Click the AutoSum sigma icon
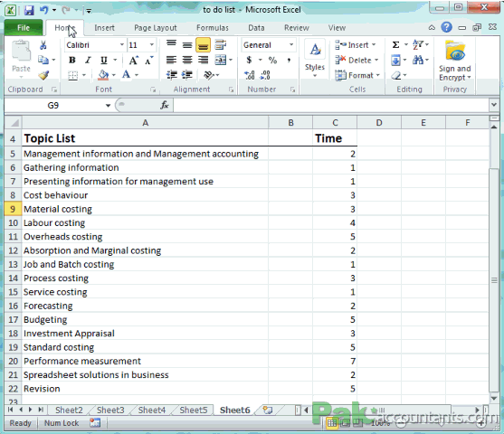The width and height of the screenshot is (504, 434). point(395,44)
